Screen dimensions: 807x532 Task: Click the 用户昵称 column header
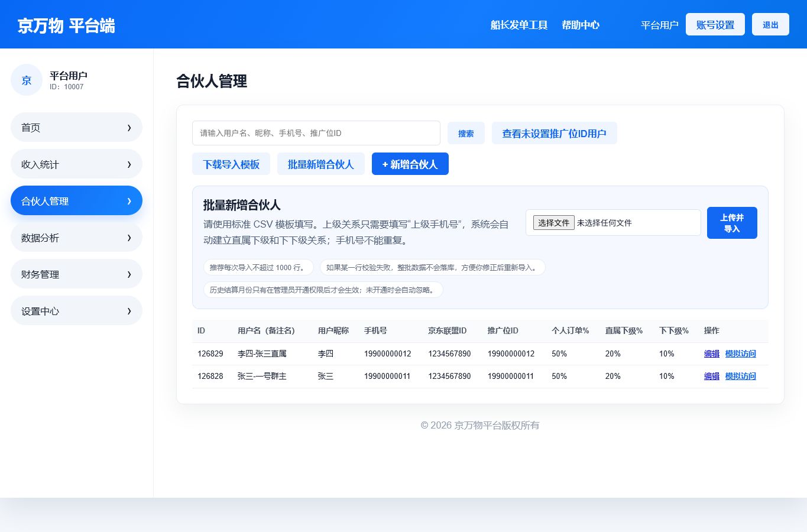coord(333,330)
